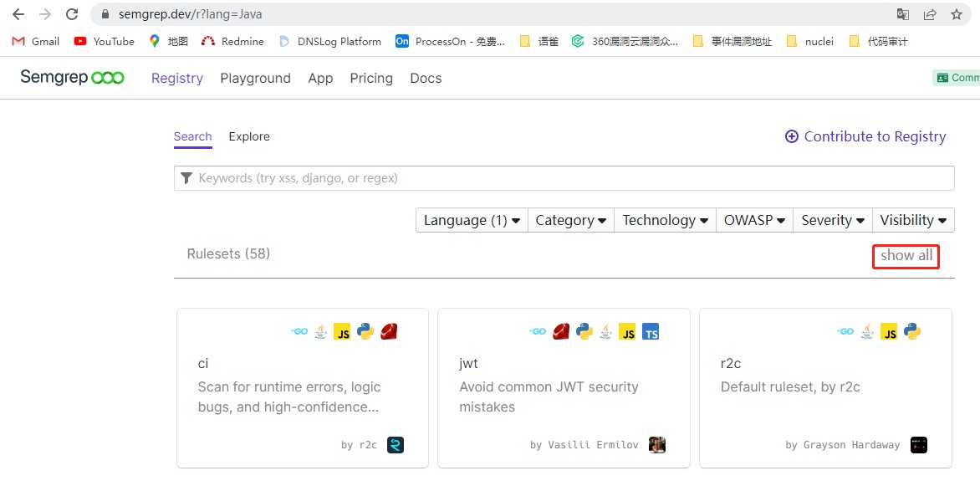Click show all for Rulesets

click(x=906, y=256)
